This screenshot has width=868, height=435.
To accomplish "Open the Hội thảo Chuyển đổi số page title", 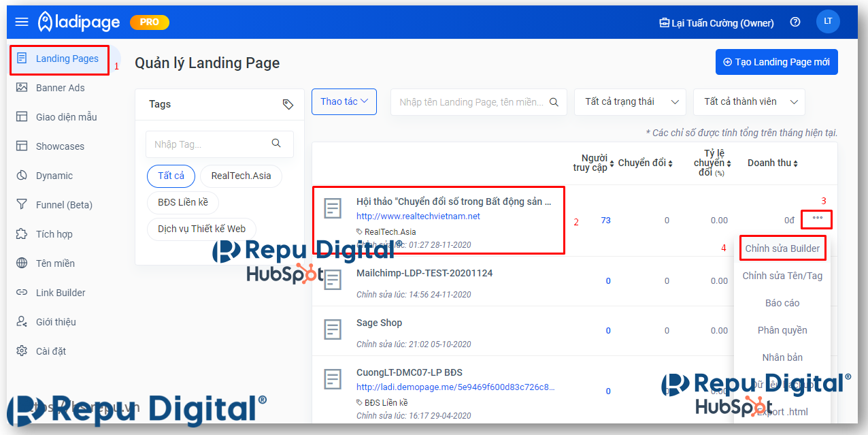I will point(454,202).
